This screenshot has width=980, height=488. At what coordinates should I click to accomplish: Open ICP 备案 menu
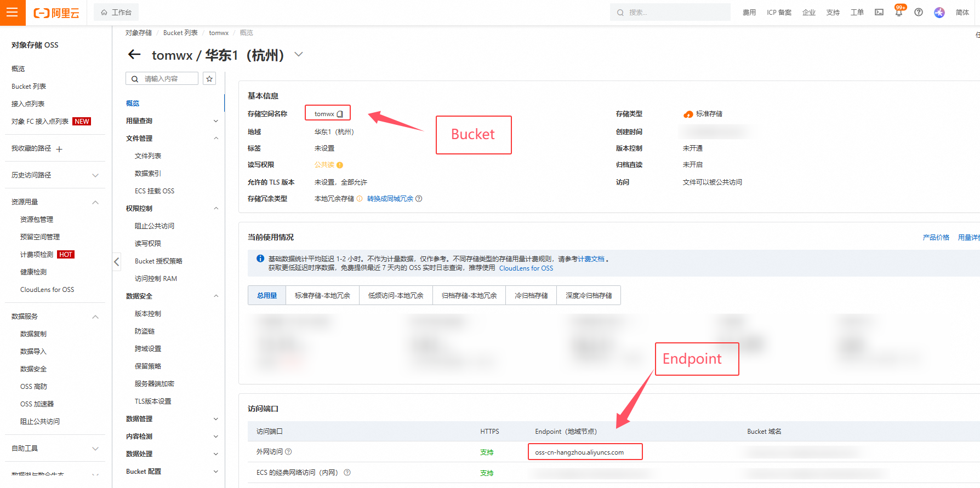tap(779, 13)
